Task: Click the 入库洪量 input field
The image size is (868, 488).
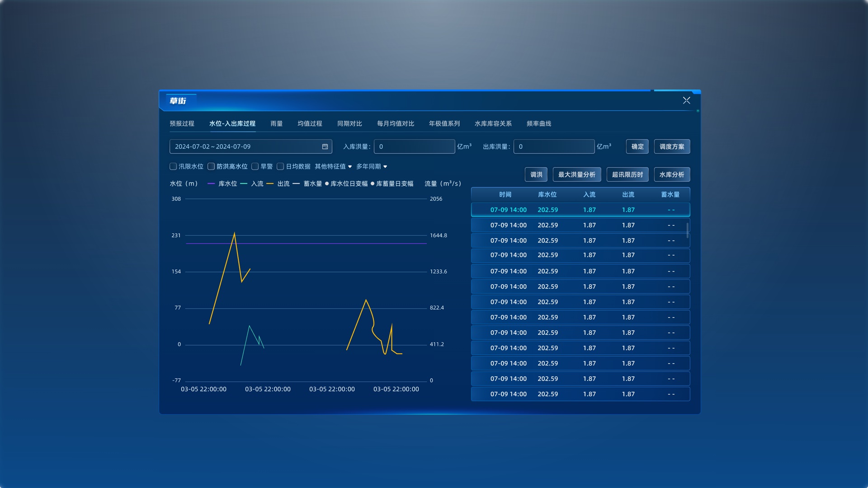Action: point(414,146)
